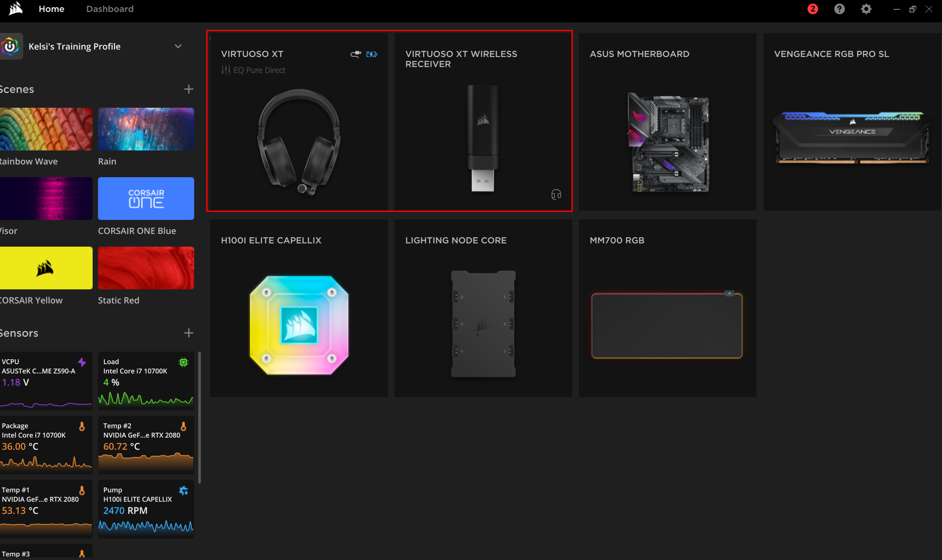This screenshot has width=942, height=560.
Task: Click the wired connection icon on VIRTUOSO XT
Action: pos(355,54)
